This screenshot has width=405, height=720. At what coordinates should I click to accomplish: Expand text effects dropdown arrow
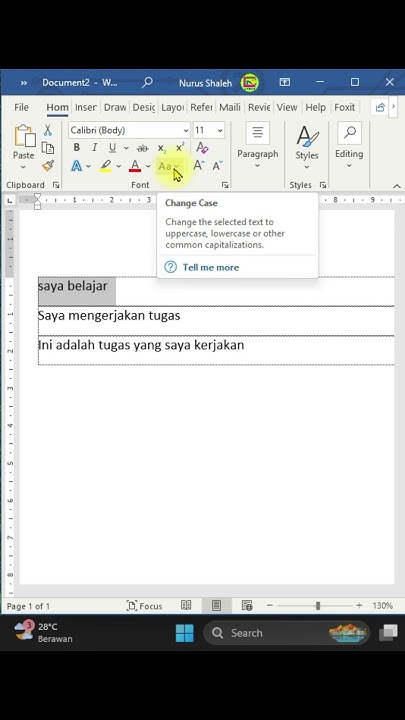88,166
